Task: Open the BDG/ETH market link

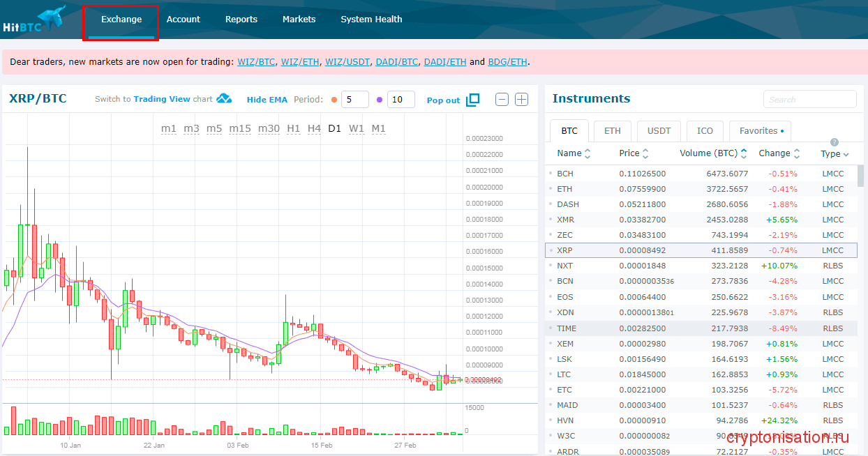Action: [507, 61]
